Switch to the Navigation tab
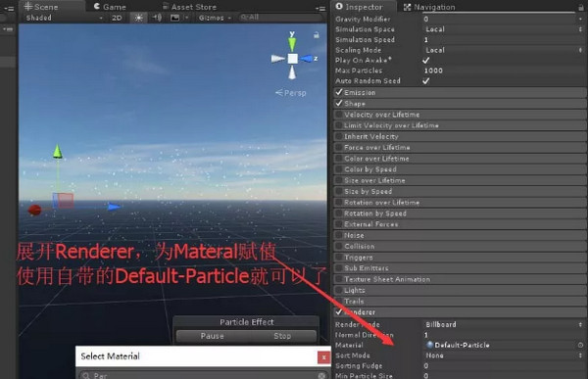Screen dimensions: 588x379 click(x=429, y=7)
